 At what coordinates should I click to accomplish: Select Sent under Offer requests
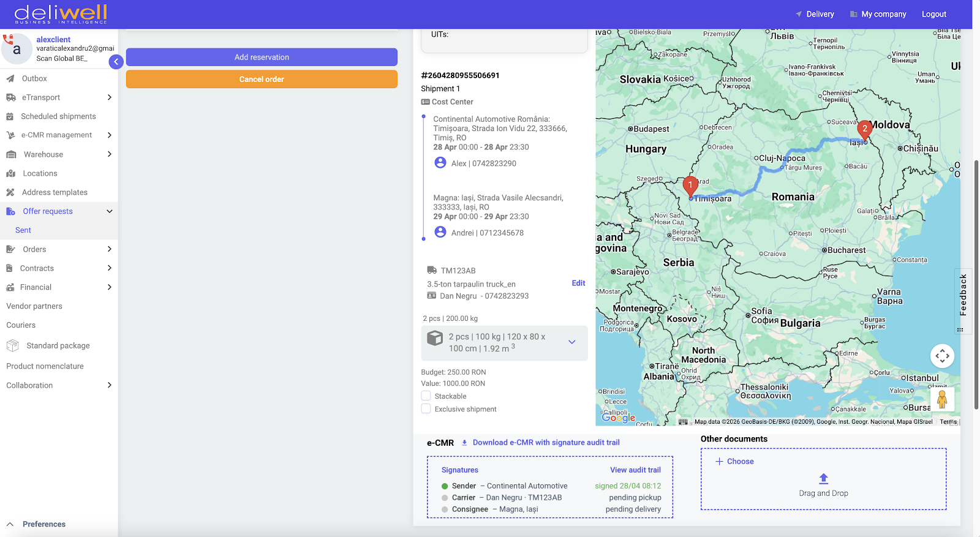pyautogui.click(x=23, y=230)
